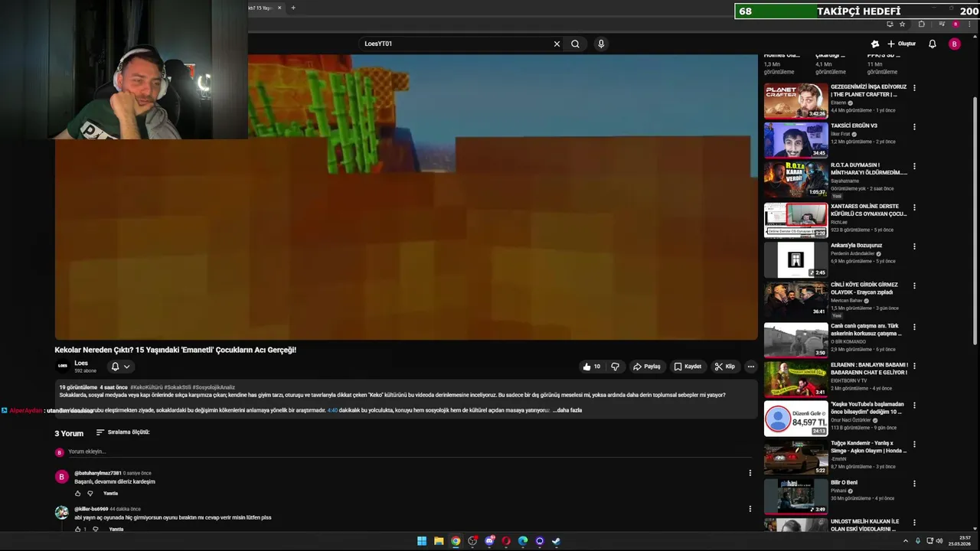980x551 pixels.
Task: Open more actions under the video
Action: click(x=750, y=367)
